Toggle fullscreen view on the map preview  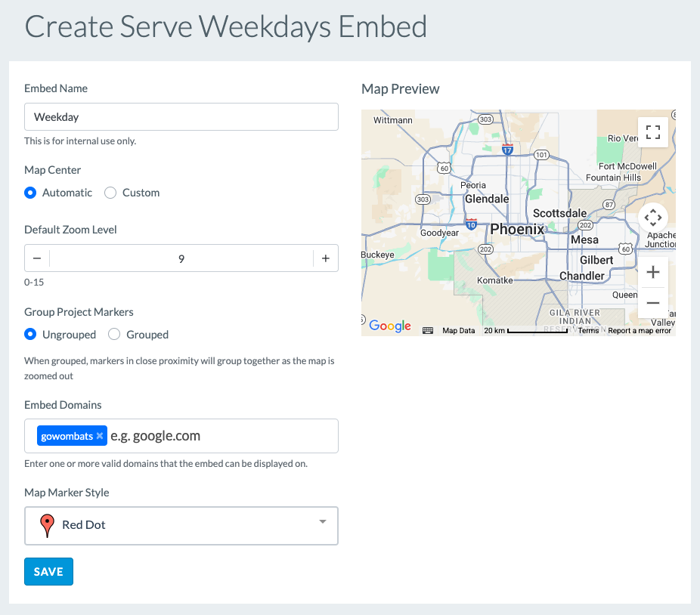click(652, 132)
